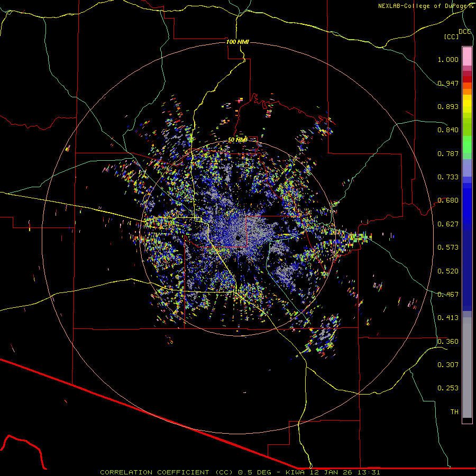Click the CORRELATION COEFFICIENT (CC) caption text
Screen dimensions: 476x476
coord(167,472)
